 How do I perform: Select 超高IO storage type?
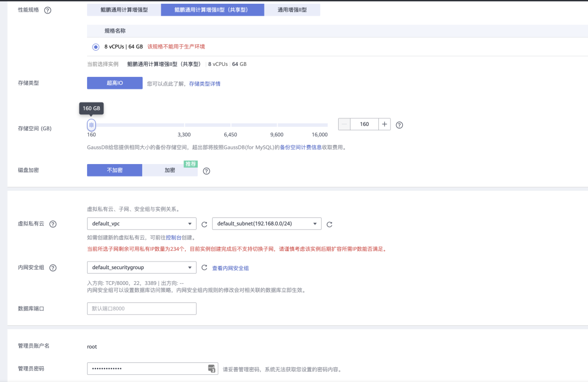115,83
